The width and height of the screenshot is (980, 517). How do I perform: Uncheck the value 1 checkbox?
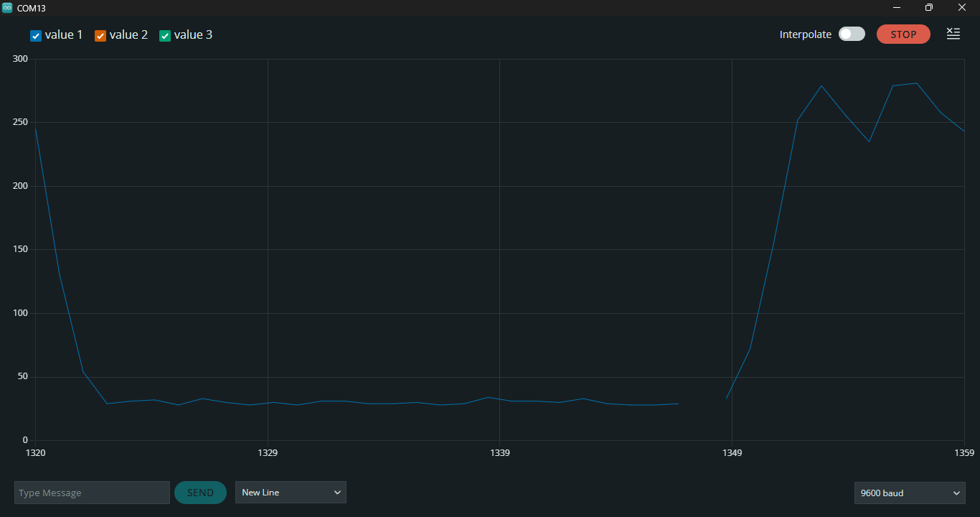point(36,36)
